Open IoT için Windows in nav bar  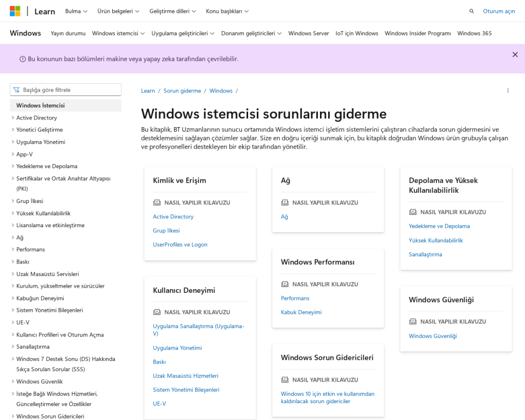357,33
